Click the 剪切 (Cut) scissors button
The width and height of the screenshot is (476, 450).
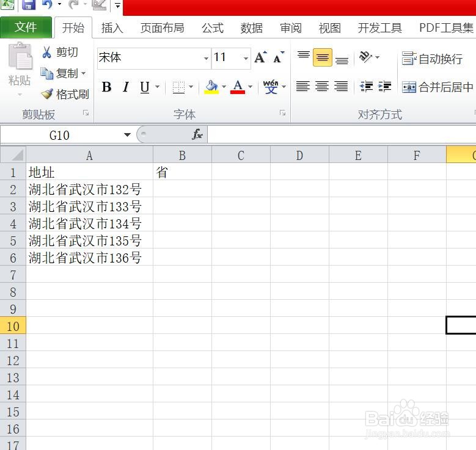(60, 52)
